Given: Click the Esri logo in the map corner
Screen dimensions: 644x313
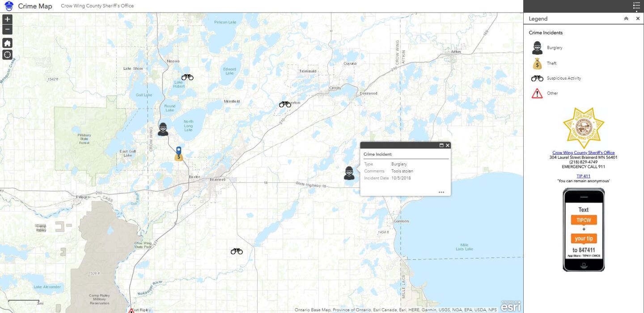Looking at the screenshot, I should (x=510, y=306).
